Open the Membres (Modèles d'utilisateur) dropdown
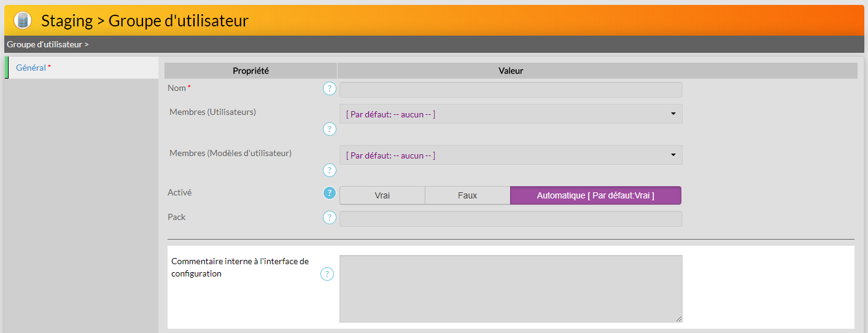This screenshot has width=868, height=333. coord(510,155)
